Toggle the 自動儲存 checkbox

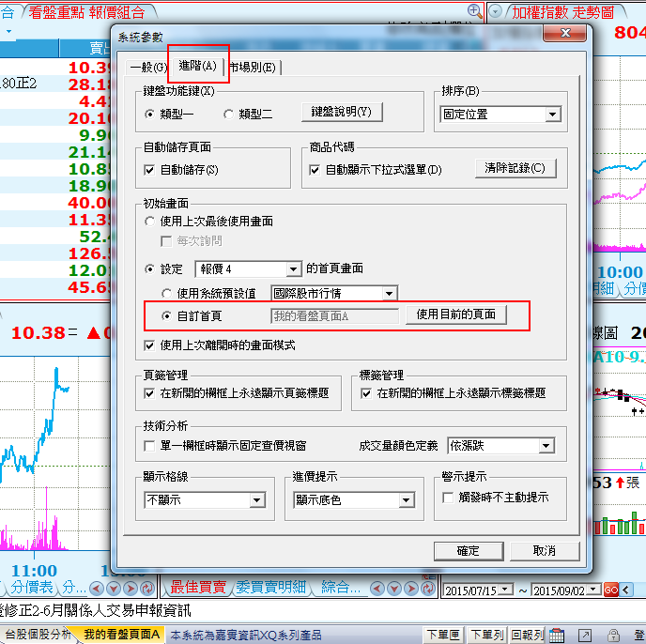click(149, 170)
